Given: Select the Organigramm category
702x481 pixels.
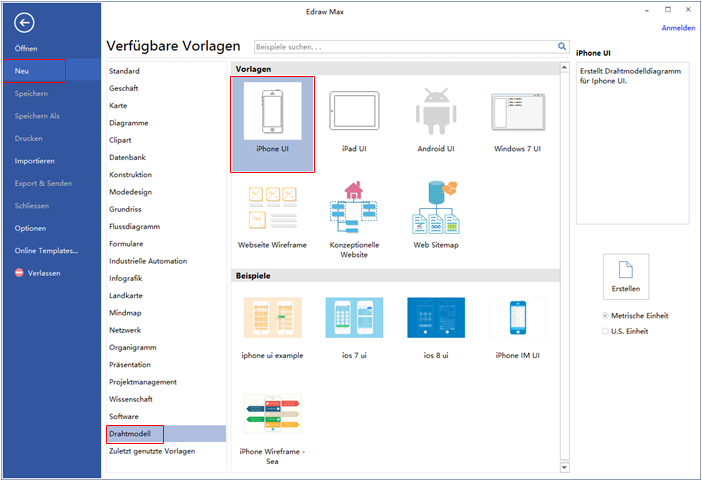Looking at the screenshot, I should (133, 348).
